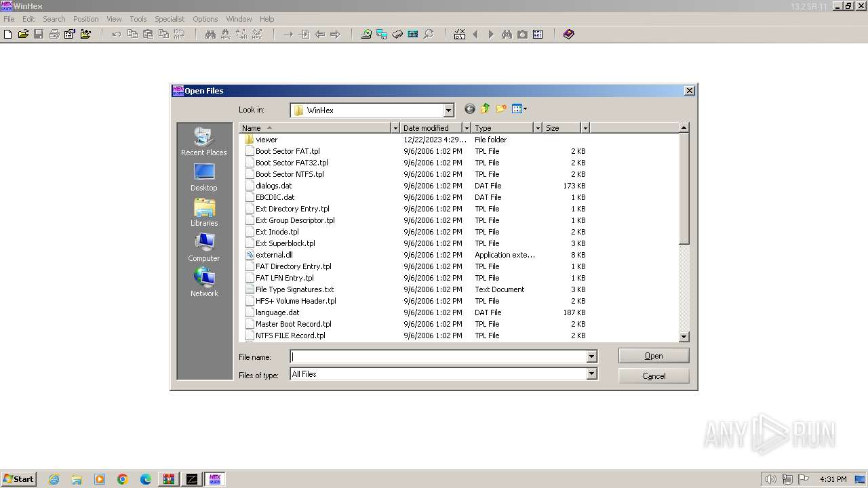This screenshot has width=868, height=488.
Task: Click the Back navigation arrow in toolbar
Action: [x=319, y=34]
